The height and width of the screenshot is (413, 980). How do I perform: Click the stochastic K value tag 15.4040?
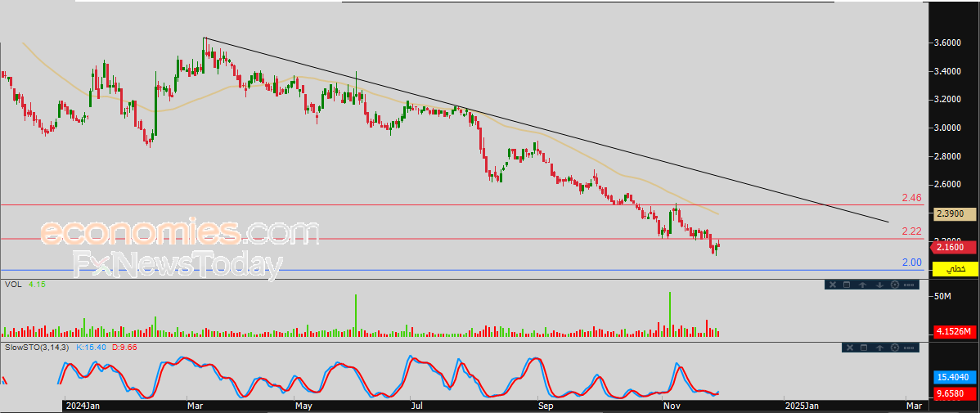point(956,377)
